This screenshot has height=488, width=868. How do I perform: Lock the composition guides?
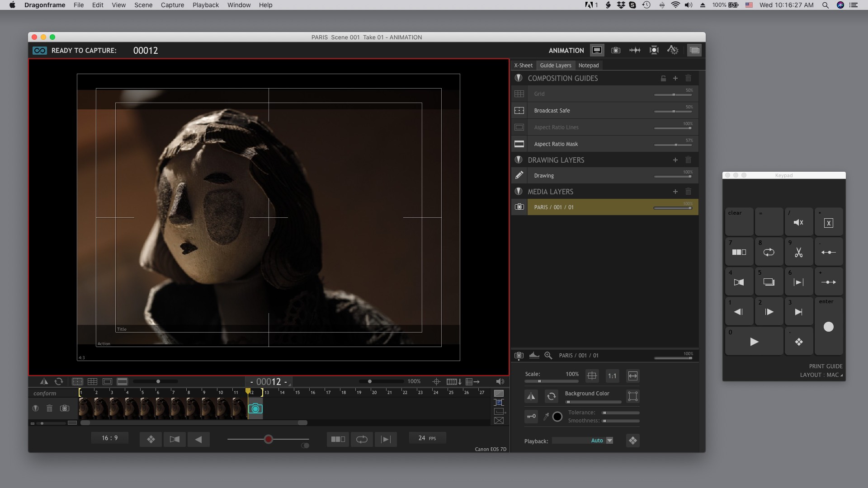point(663,78)
